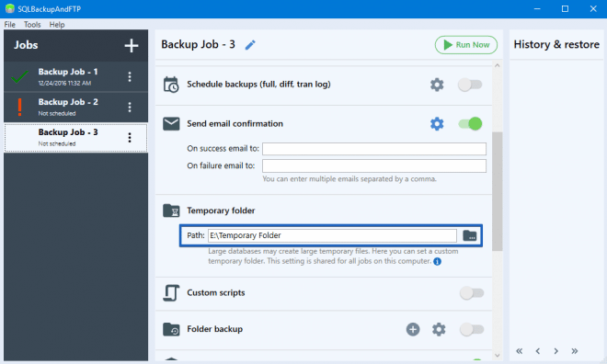Enable the Schedule backups toggle
Viewport: 607px width, 364px height.
tap(470, 85)
